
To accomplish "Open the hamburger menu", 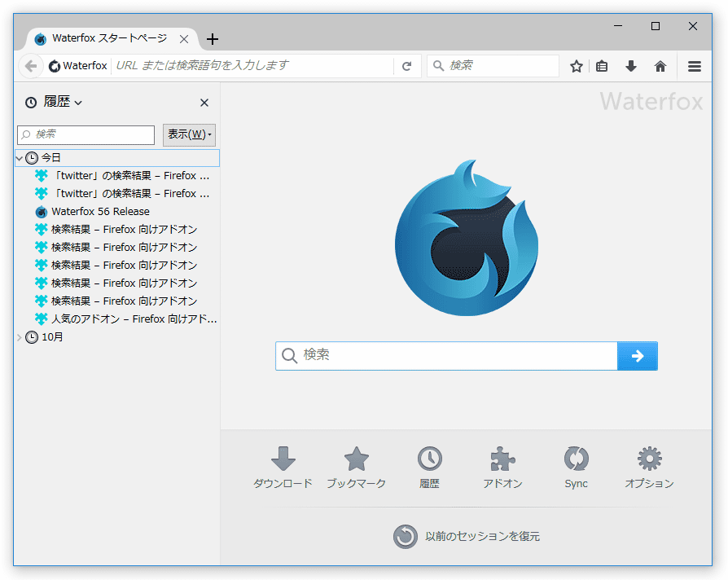I will pos(694,67).
